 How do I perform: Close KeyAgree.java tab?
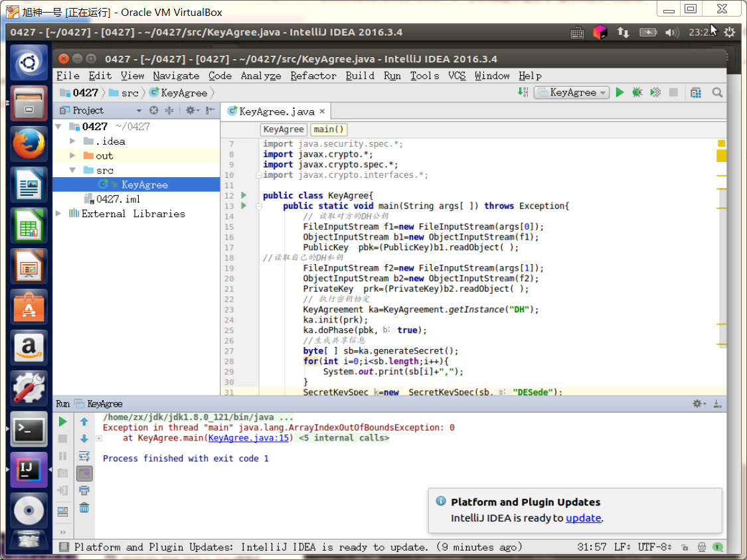point(322,111)
